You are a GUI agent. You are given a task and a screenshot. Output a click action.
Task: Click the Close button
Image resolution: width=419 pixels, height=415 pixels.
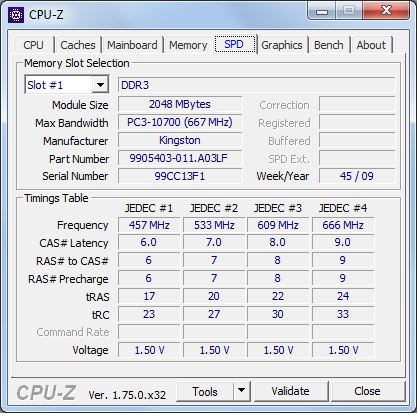click(367, 391)
